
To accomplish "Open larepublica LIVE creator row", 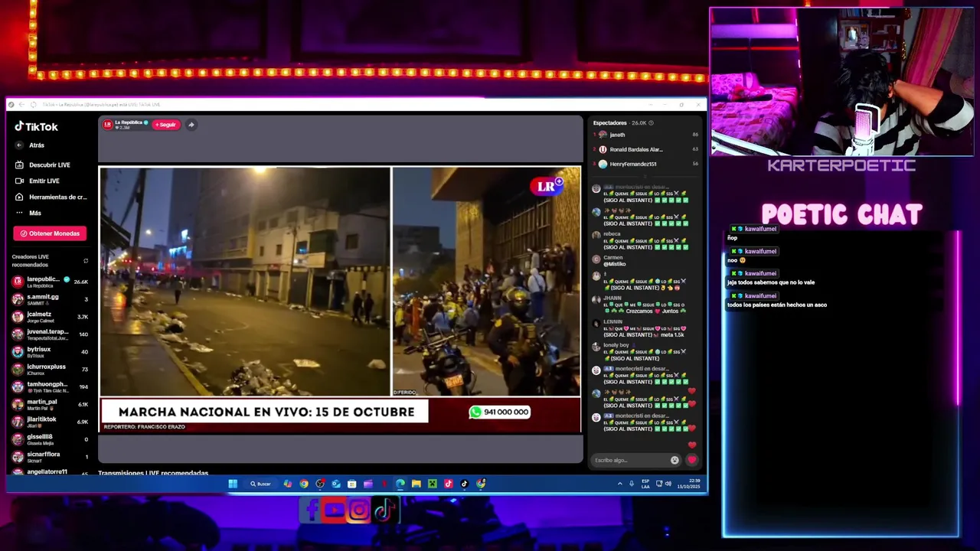I will click(x=50, y=282).
